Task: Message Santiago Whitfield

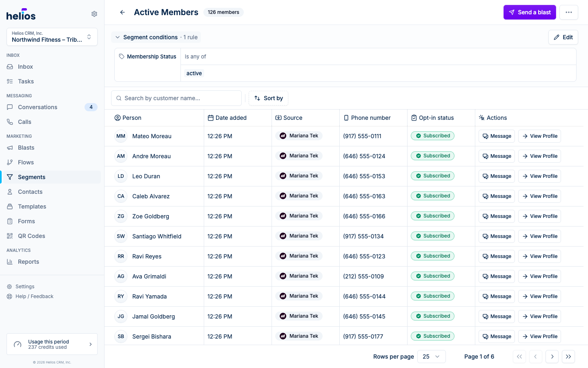Action: pos(497,236)
